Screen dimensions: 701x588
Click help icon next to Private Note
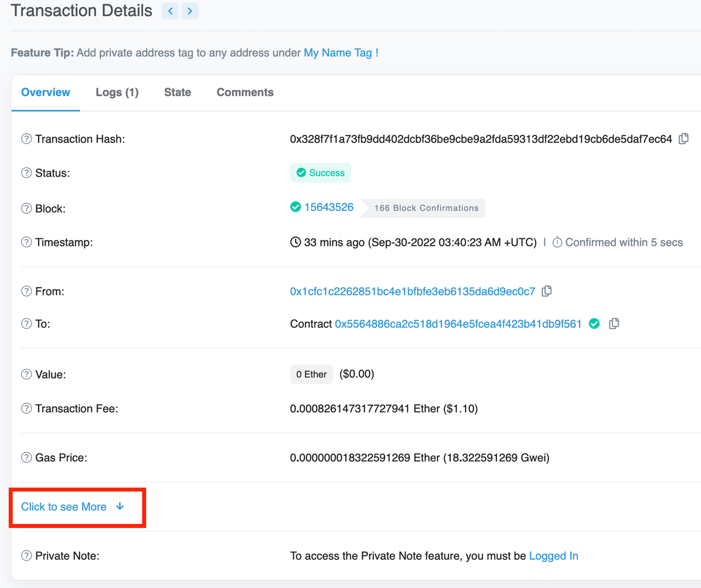pyautogui.click(x=26, y=556)
